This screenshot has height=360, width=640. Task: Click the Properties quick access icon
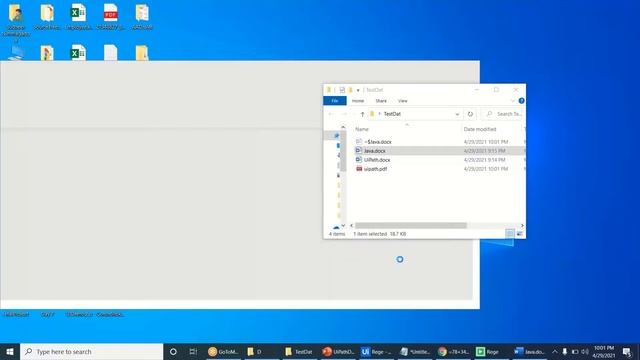pyautogui.click(x=342, y=90)
